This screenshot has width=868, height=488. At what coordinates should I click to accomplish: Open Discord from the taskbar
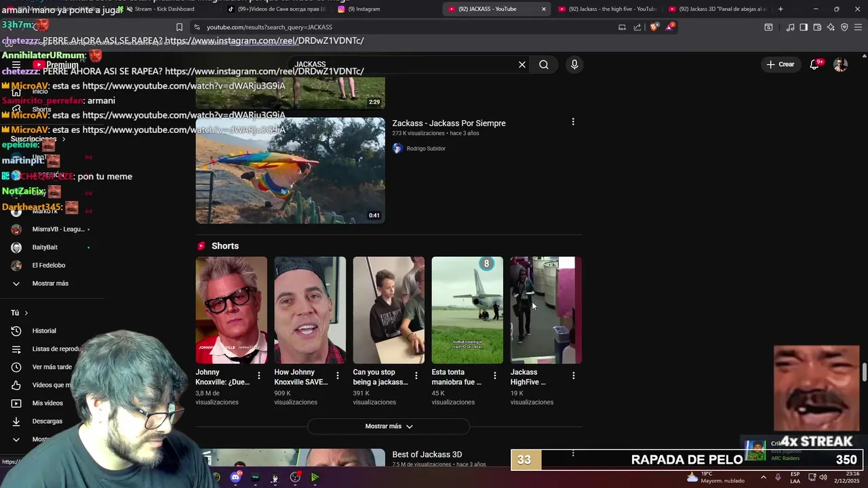pyautogui.click(x=235, y=477)
